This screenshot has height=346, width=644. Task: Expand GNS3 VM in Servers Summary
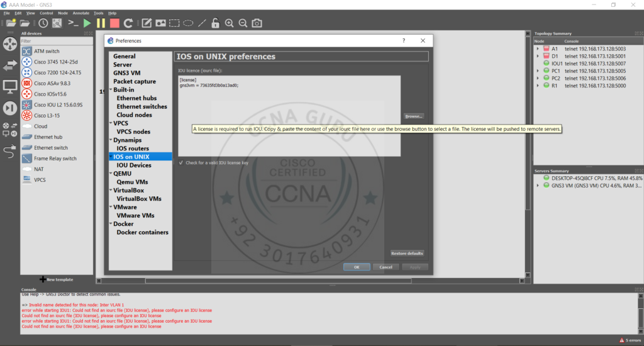[x=538, y=186]
